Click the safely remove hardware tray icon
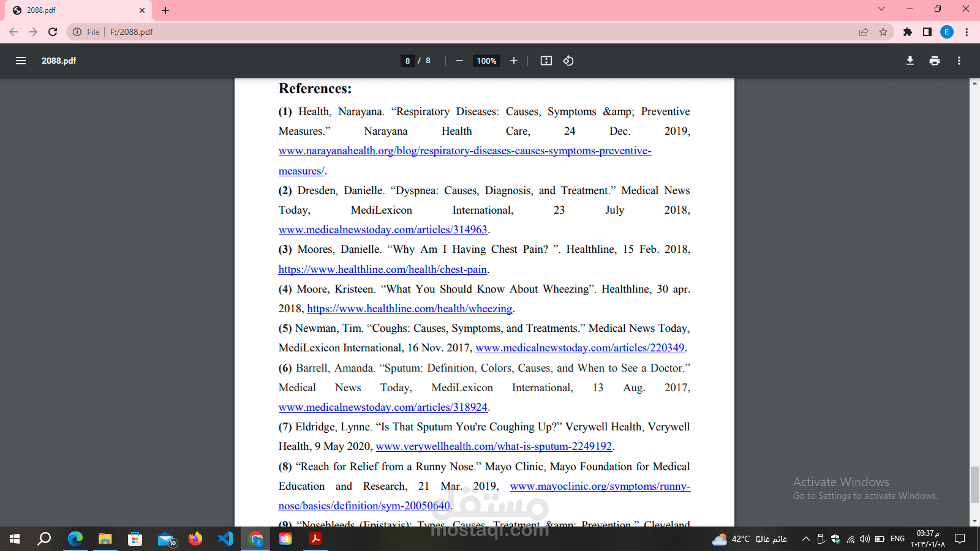 821,539
